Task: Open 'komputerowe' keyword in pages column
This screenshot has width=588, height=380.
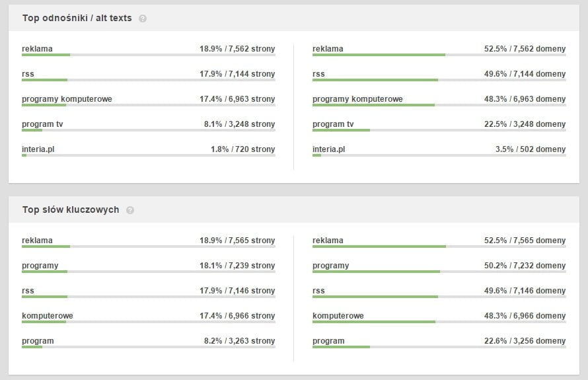Action: point(48,316)
